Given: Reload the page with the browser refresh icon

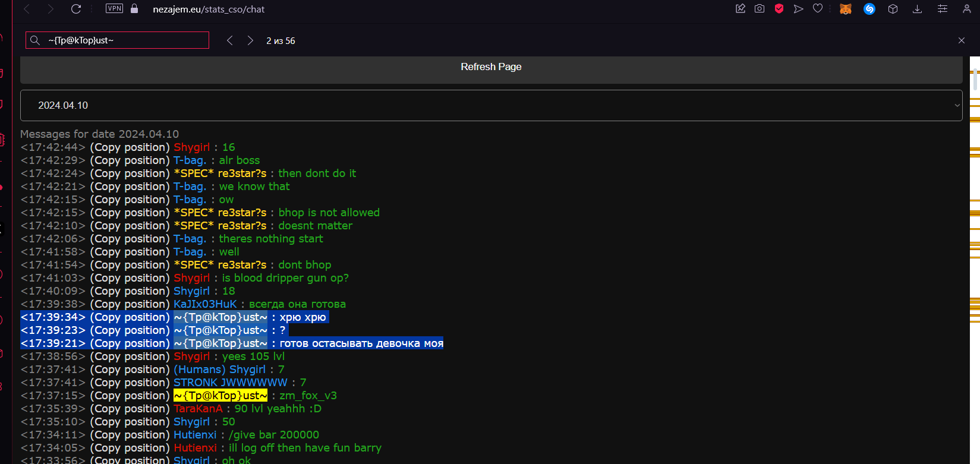Looking at the screenshot, I should point(75,9).
